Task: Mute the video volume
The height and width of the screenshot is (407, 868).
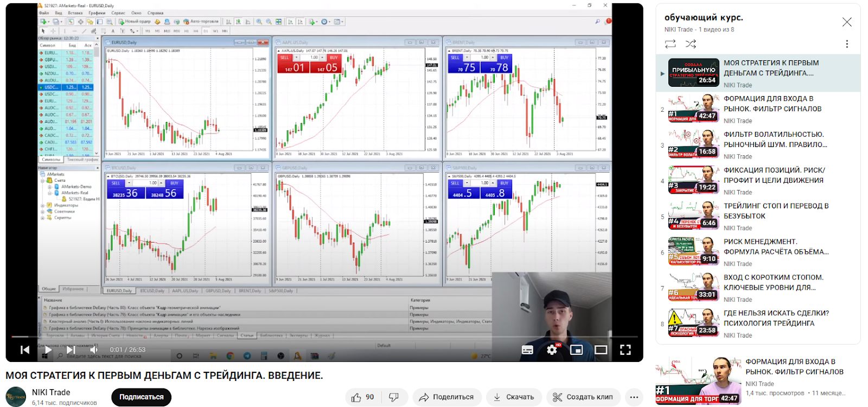Action: click(93, 350)
